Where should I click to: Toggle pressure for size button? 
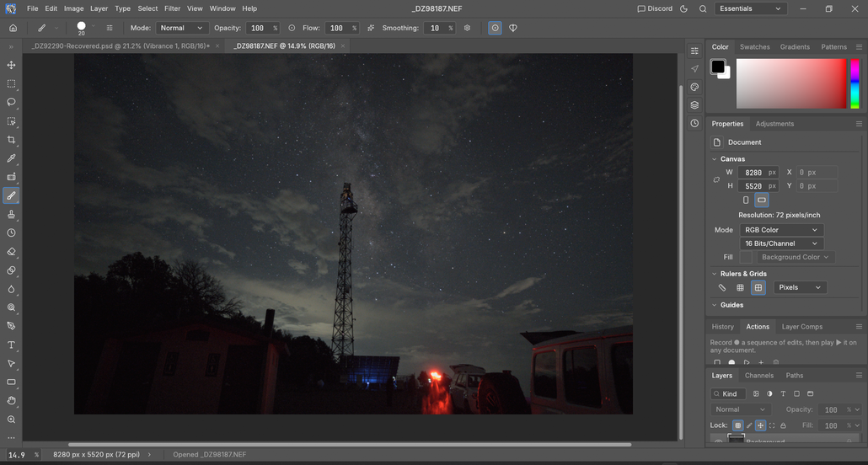point(495,28)
